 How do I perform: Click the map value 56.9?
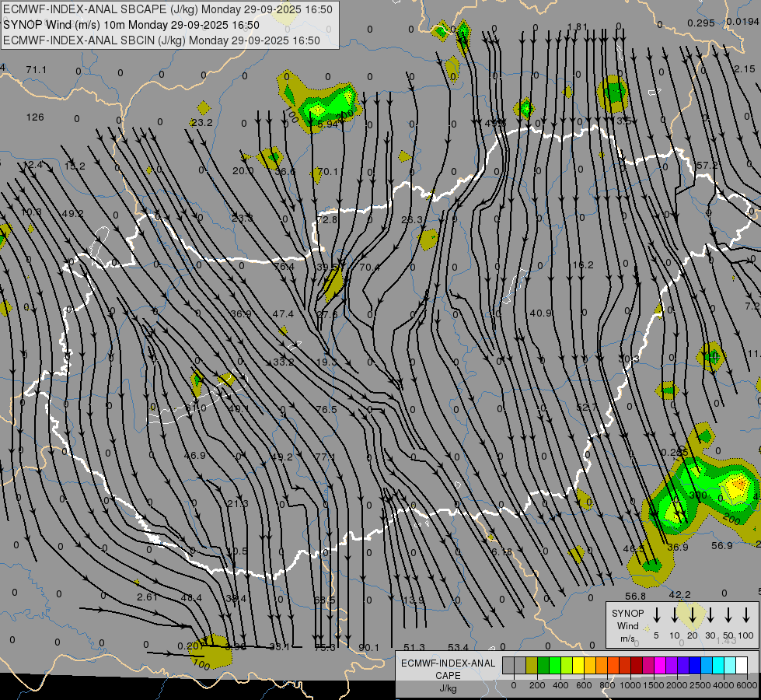(721, 546)
